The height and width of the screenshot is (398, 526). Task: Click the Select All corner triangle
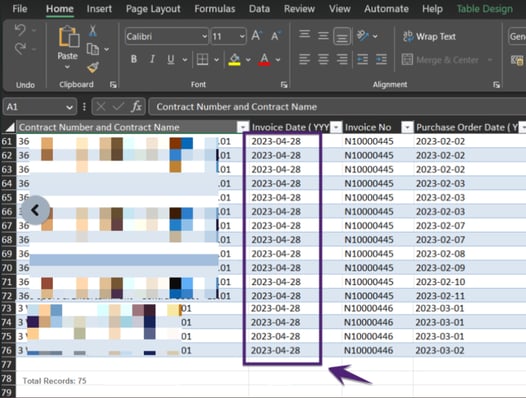(10, 127)
